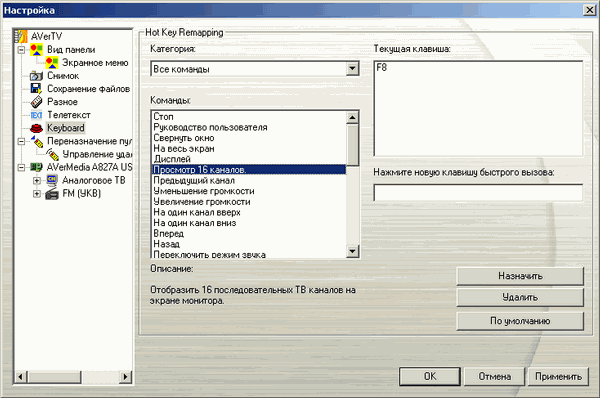Click the Вид панели tree icon

pyautogui.click(x=36, y=50)
